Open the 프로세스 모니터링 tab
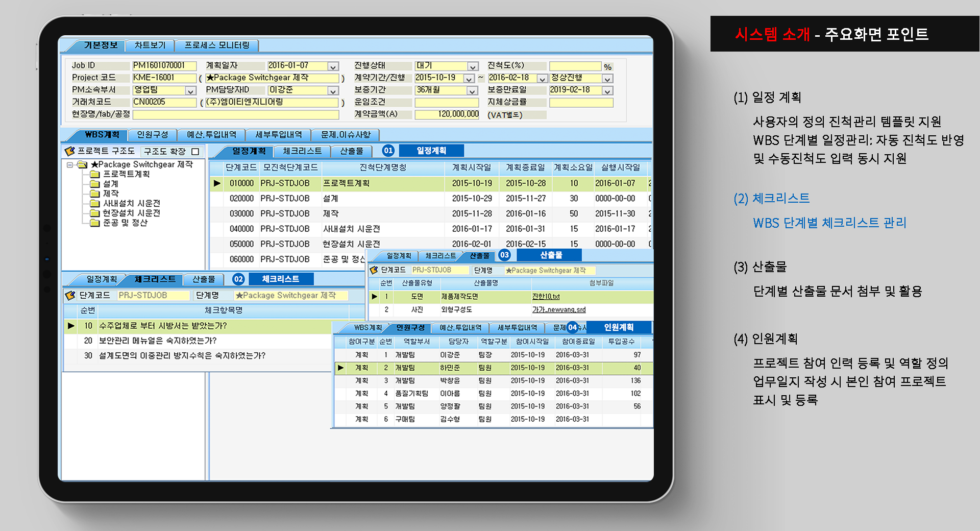This screenshot has height=531, width=980. [216, 45]
